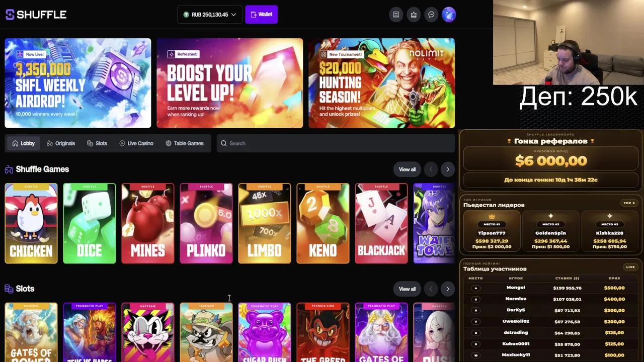Select the Kubuz0001 leaderboard row
Viewport: 644px width, 362px height.
coord(551,344)
